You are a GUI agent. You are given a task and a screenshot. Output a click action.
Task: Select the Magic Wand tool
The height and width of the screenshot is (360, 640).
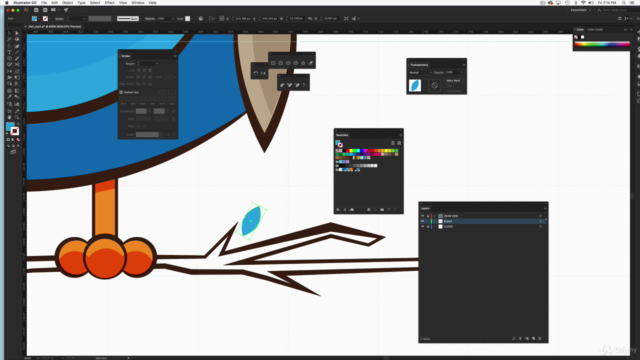(x=9, y=39)
